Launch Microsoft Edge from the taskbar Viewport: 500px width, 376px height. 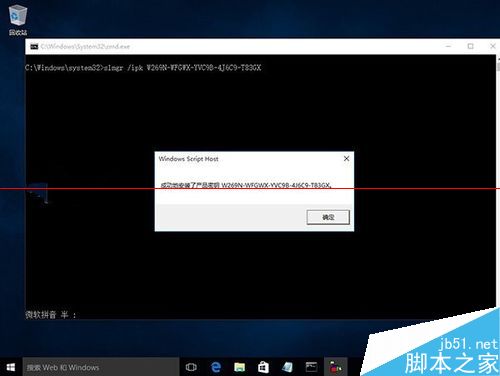point(216,367)
